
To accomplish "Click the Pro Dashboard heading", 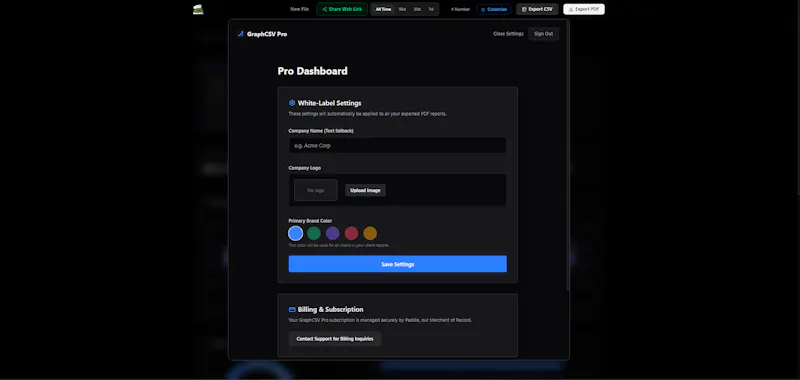I will point(312,71).
